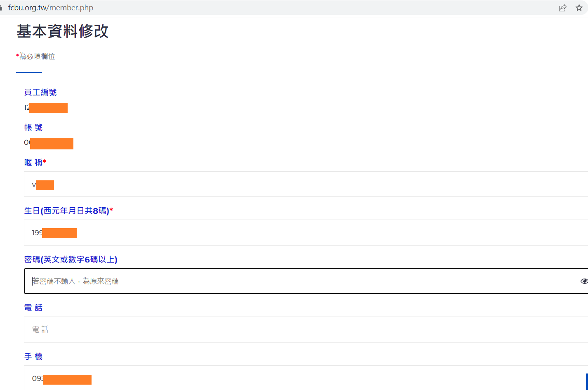Click the share page icon in address bar

(562, 8)
